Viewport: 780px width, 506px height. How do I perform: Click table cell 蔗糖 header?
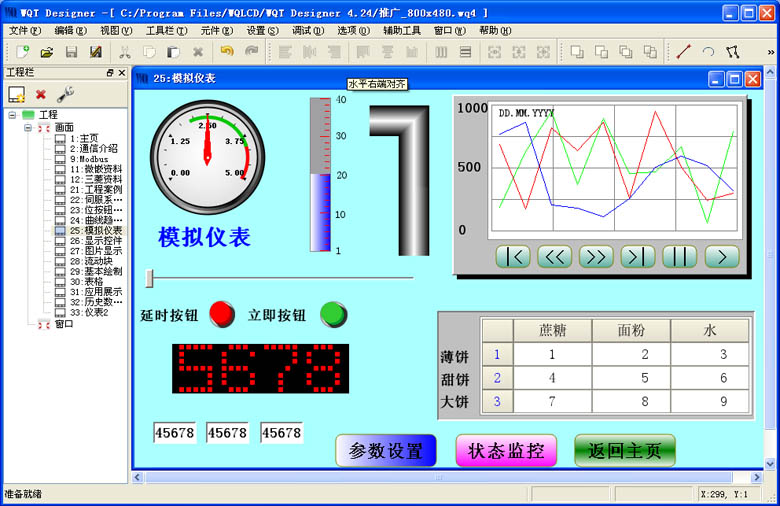[x=552, y=330]
